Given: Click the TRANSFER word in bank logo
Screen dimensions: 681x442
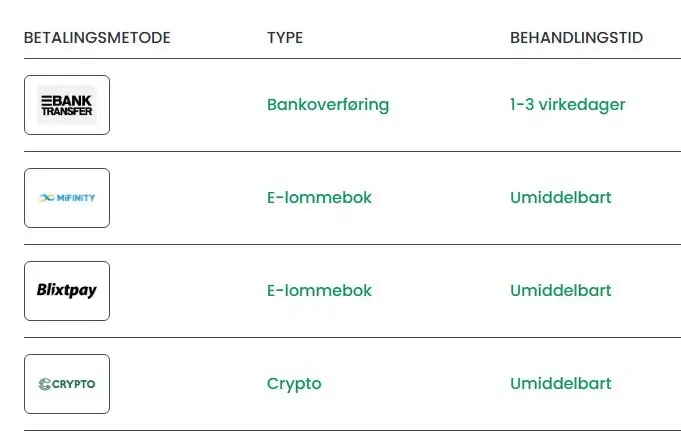Looking at the screenshot, I should pos(67,111).
